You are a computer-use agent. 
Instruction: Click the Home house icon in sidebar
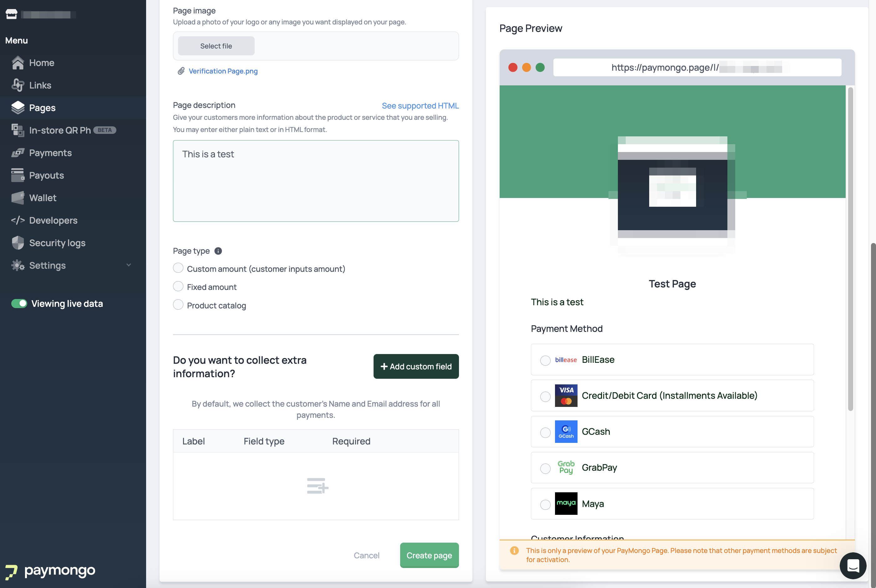(x=18, y=63)
